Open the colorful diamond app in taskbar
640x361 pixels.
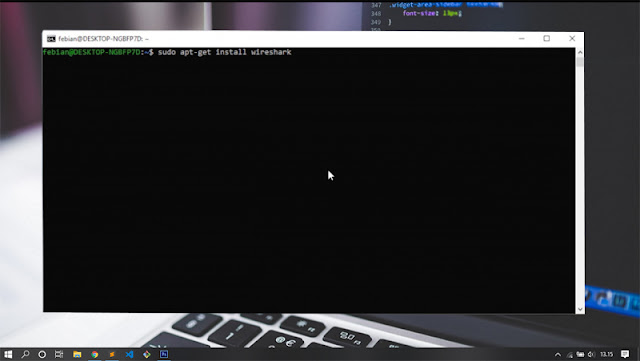(x=147, y=354)
